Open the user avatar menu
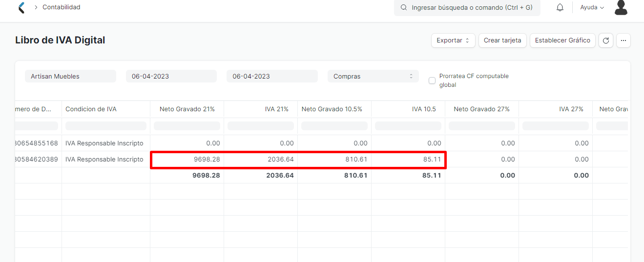 pos(621,7)
